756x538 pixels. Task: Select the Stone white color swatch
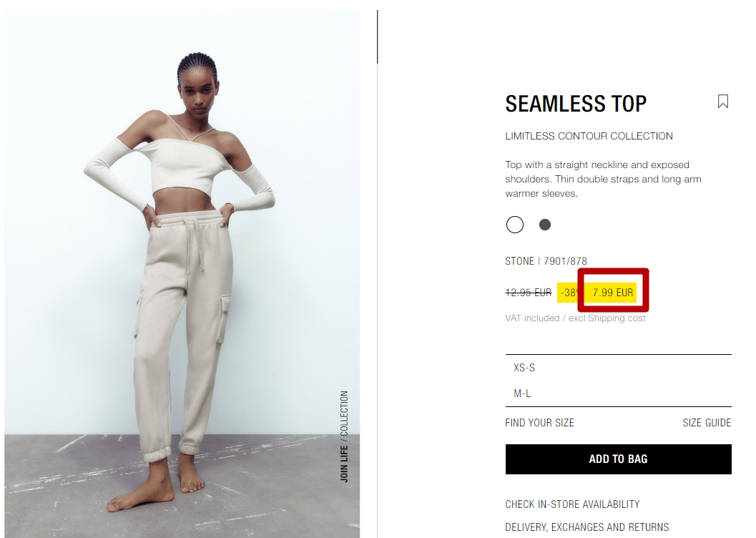click(514, 225)
